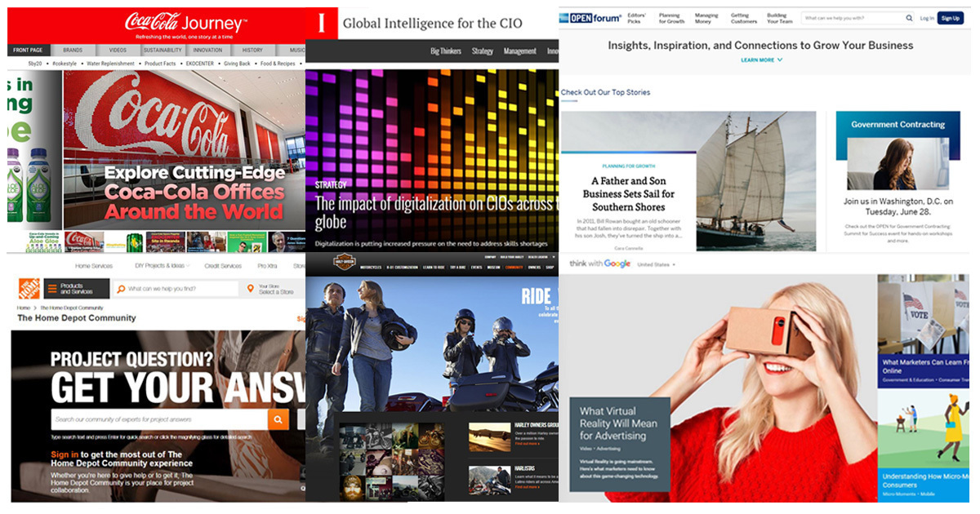Open the Products and Services hamburger menu
980x514 pixels.
coord(51,287)
